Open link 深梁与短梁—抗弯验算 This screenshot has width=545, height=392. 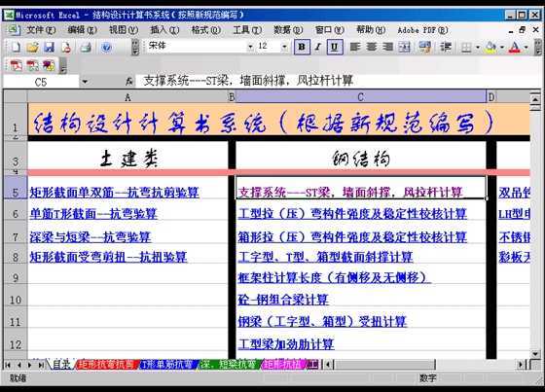(x=90, y=237)
